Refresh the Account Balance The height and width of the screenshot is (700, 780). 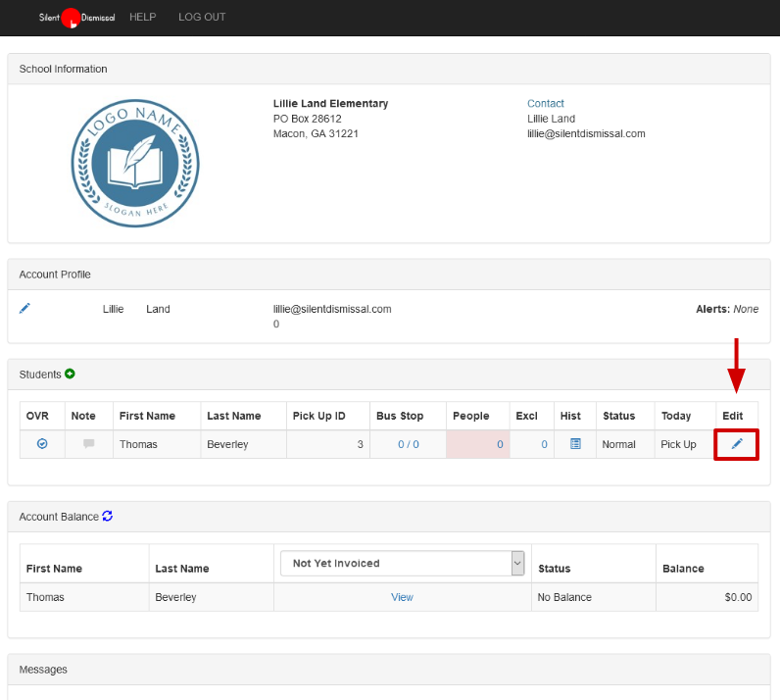click(108, 517)
